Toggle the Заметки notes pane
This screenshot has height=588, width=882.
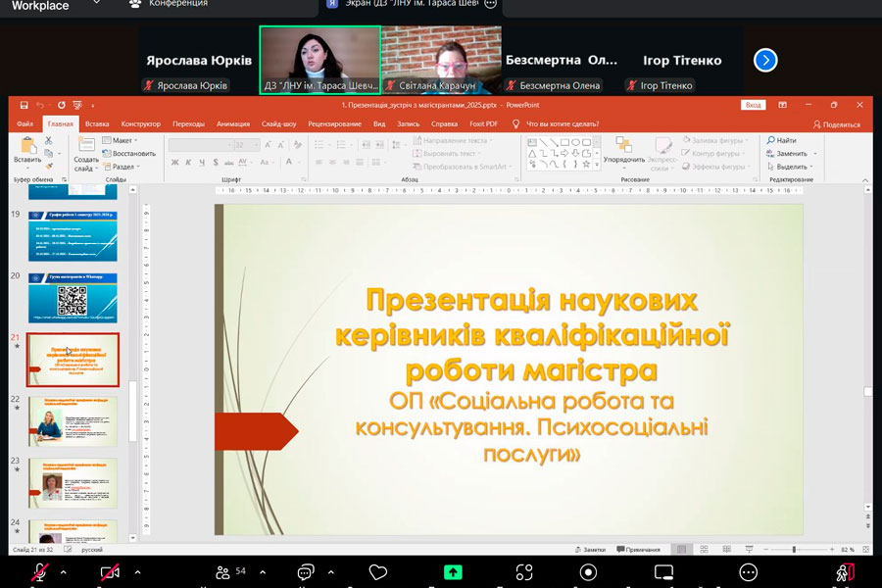(589, 550)
